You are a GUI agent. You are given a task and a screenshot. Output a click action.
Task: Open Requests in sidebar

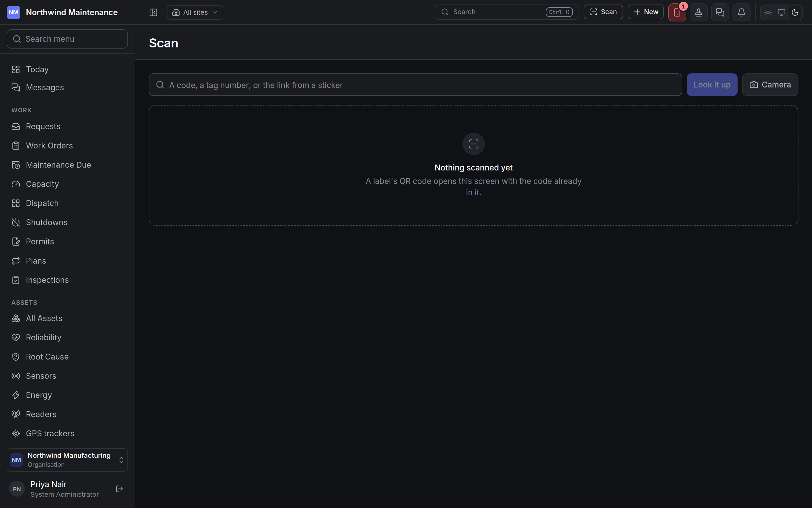(x=67, y=126)
